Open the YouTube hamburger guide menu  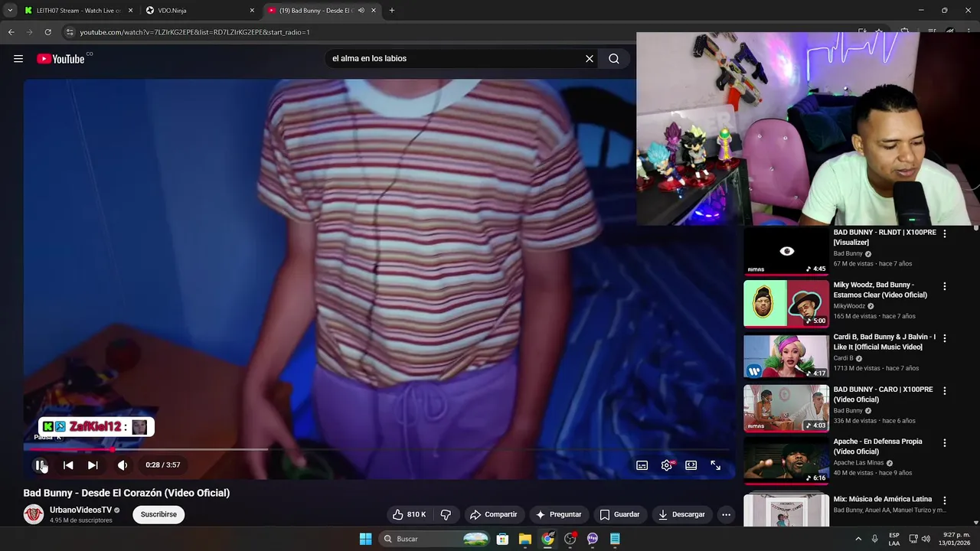[18, 59]
